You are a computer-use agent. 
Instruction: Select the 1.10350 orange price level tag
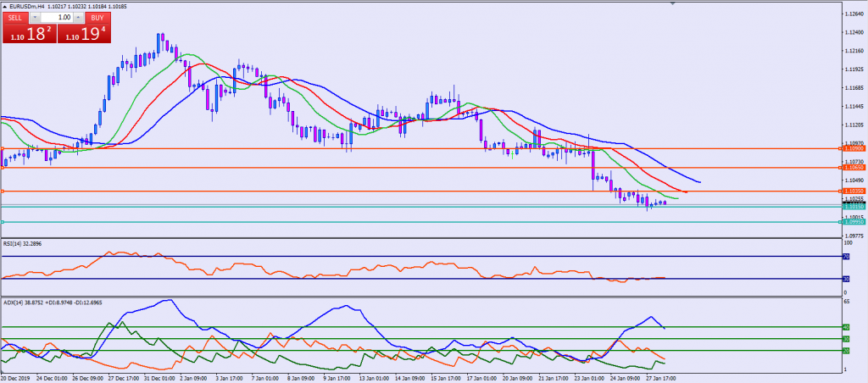coord(853,191)
